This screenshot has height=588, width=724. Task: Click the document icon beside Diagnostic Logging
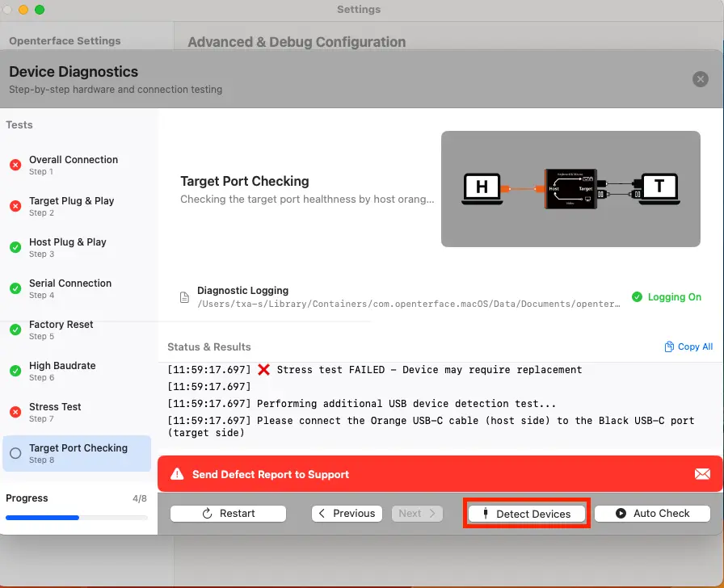[x=184, y=297]
